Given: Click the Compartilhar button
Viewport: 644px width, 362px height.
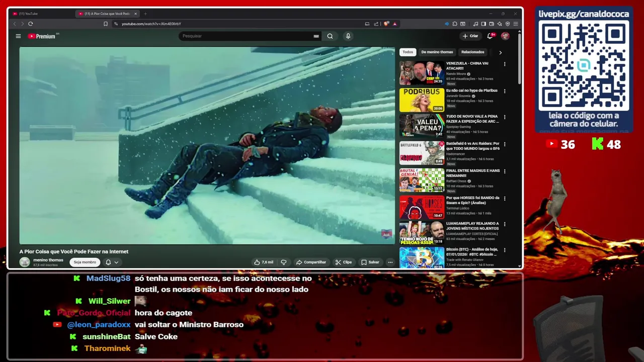Looking at the screenshot, I should 311,262.
